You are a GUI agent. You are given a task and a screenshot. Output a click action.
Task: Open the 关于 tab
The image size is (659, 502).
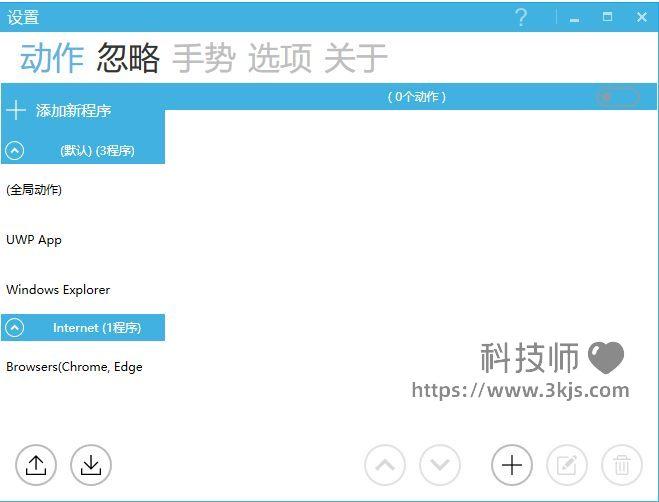pos(356,58)
